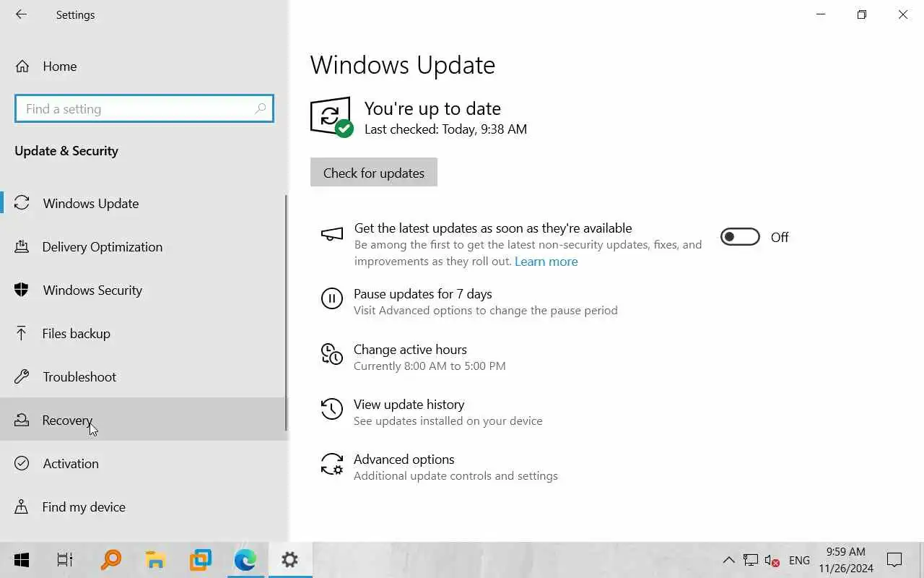
Task: Click the Troubleshoot wrench icon
Action: (x=22, y=376)
